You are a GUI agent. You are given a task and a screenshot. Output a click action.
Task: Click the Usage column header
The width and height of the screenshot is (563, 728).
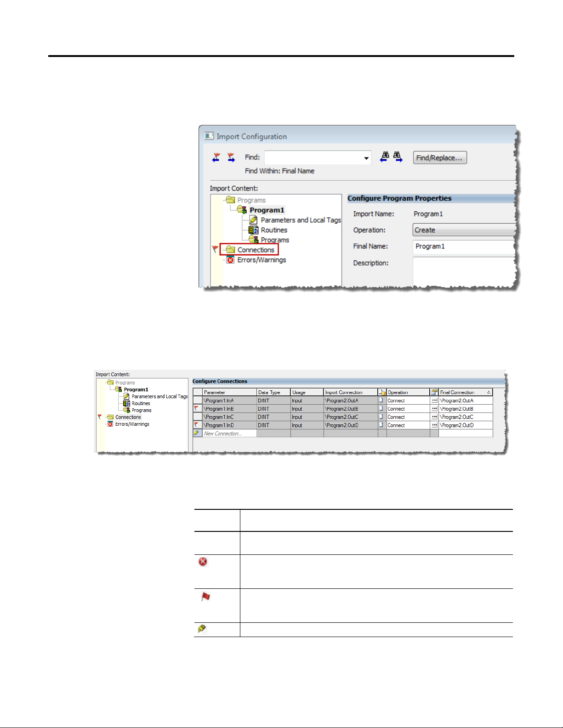[307, 392]
